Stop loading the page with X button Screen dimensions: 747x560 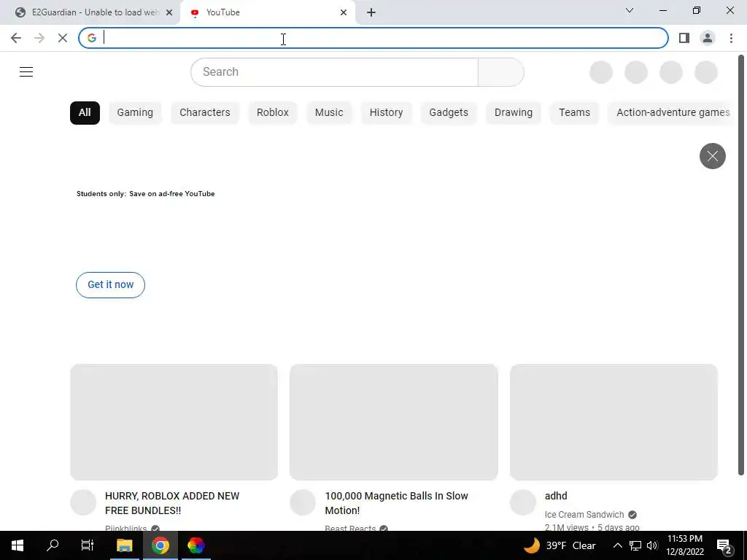coord(63,38)
